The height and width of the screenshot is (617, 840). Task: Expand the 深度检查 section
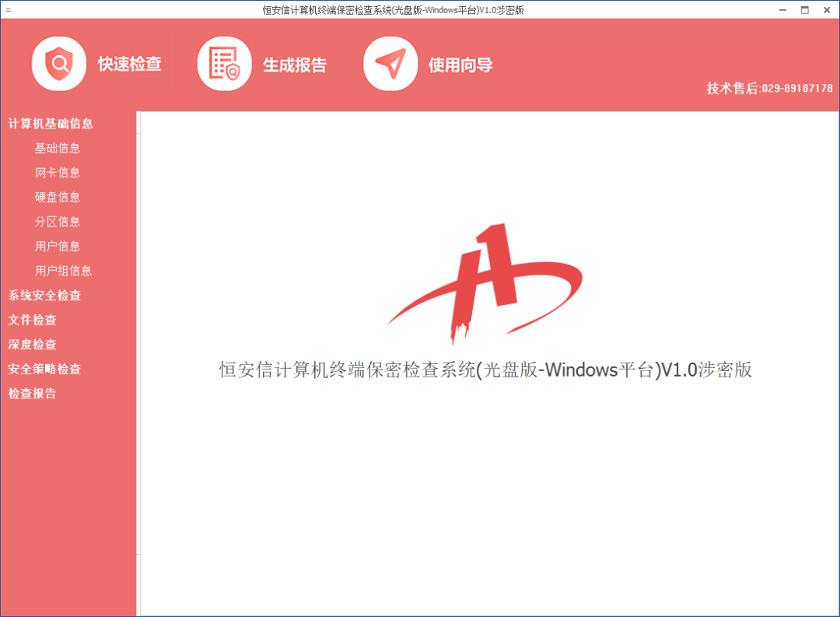(x=33, y=345)
